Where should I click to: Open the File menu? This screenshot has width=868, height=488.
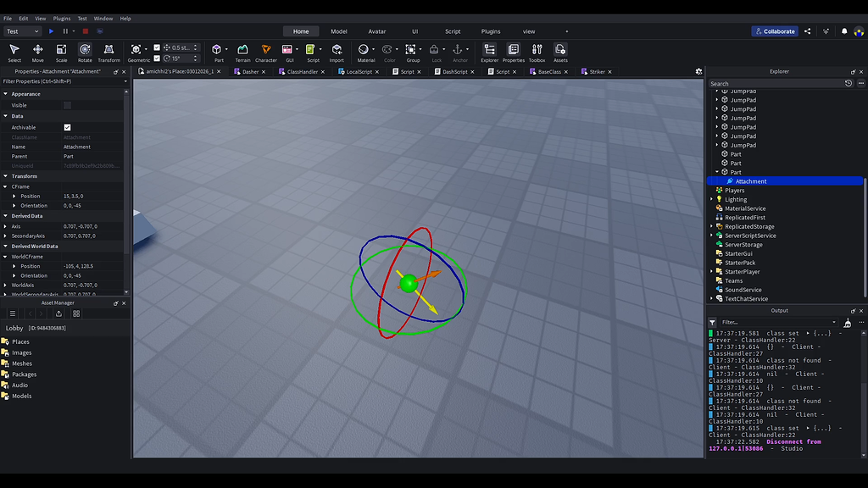tap(8, 19)
